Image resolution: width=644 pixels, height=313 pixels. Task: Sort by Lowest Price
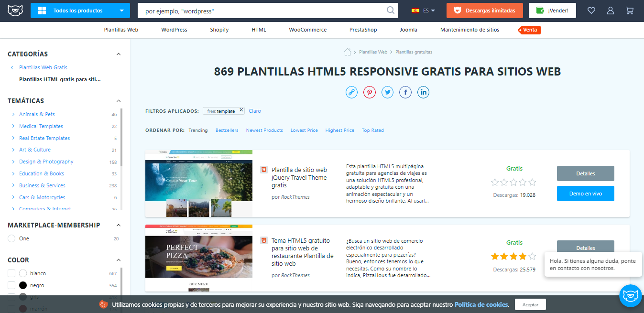click(x=304, y=130)
